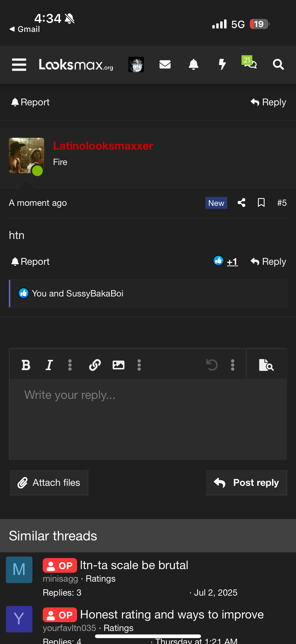Screen dimensions: 296x644
Task: Open the hamburger navigation menu
Action: (19, 65)
